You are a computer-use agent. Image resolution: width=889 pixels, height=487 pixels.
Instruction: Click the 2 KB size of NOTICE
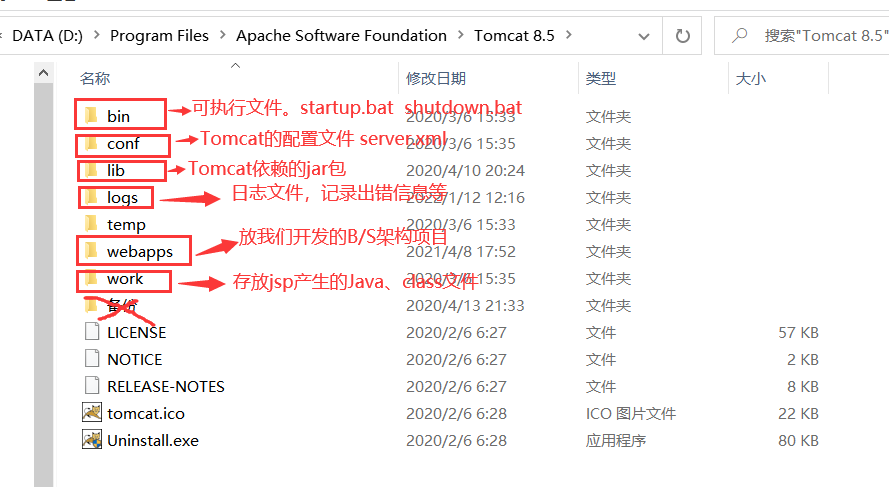click(x=802, y=359)
